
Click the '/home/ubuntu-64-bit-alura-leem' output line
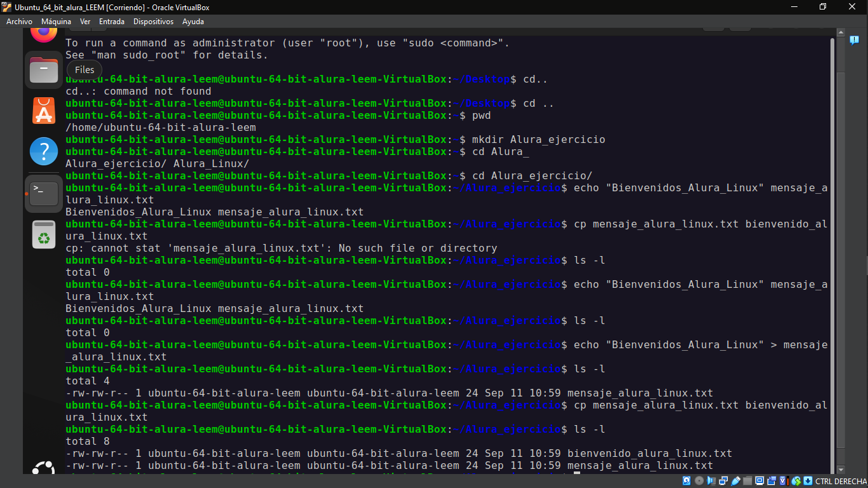(x=161, y=127)
